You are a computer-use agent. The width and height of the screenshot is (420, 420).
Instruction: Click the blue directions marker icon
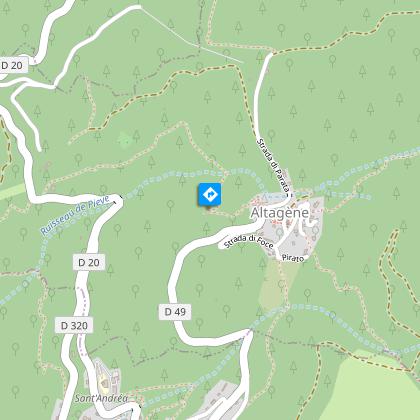(210, 194)
